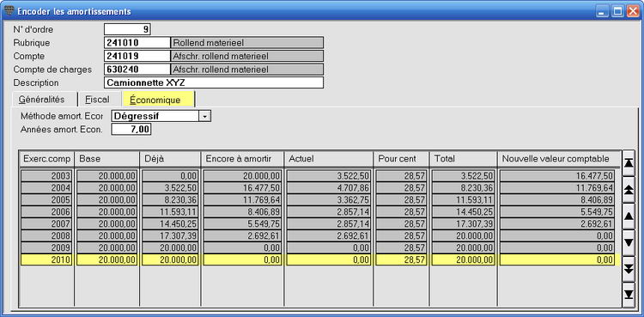Viewport: 644px width, 317px height.
Task: Click Compte field containing 241019
Action: 137,56
